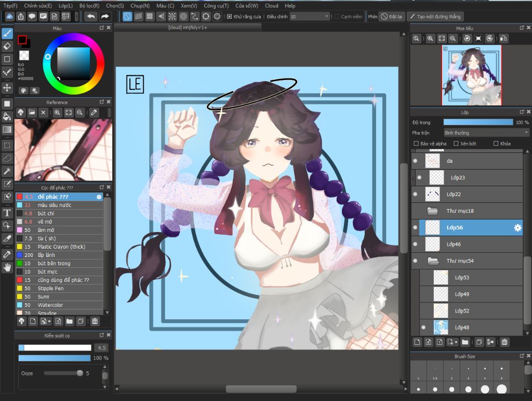This screenshot has width=532, height=401.
Task: Open the Chỉnh sửa(E) menu
Action: 38,6
